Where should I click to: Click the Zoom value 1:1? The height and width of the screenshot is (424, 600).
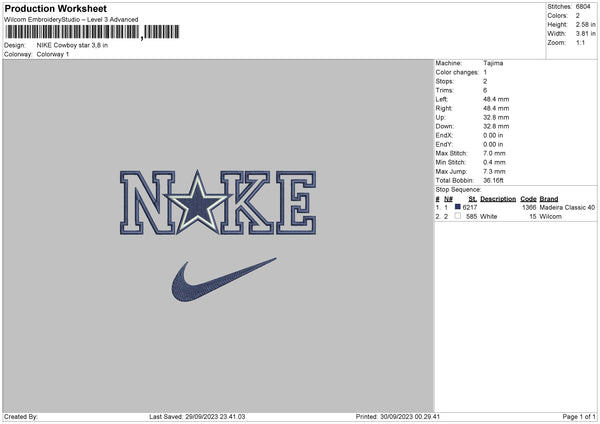[x=580, y=42]
